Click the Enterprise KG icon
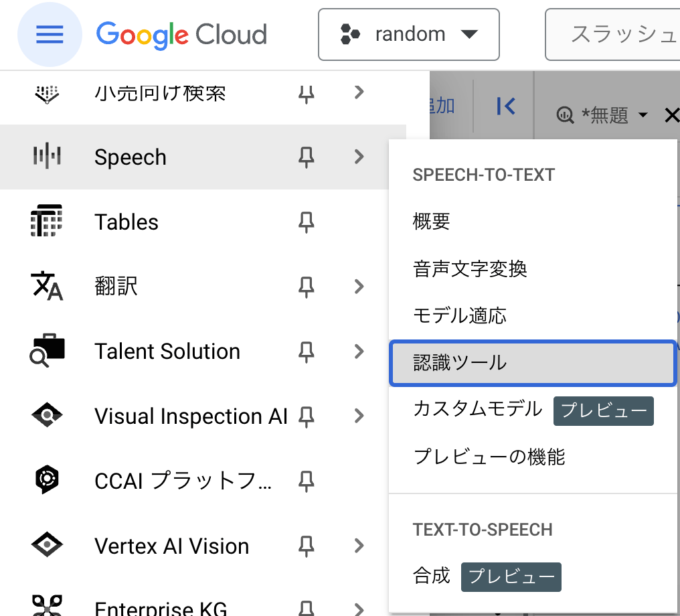 pos(47,605)
